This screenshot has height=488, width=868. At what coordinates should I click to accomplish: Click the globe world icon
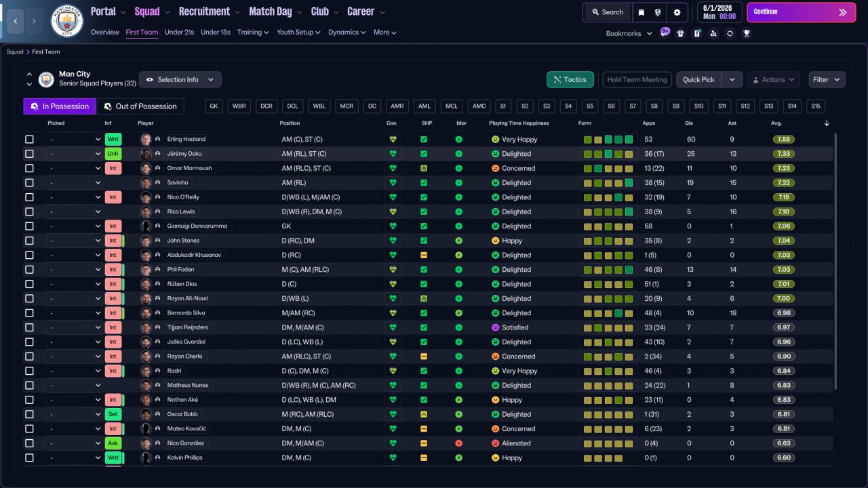coord(658,12)
